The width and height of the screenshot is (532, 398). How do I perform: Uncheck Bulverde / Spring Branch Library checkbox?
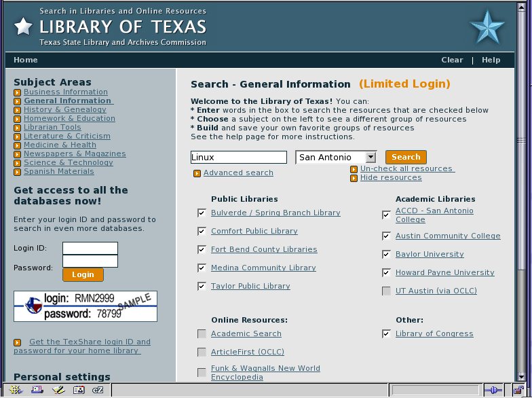pos(202,213)
